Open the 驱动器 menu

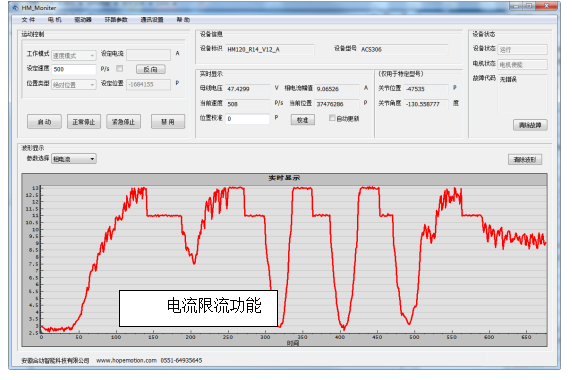[83, 20]
